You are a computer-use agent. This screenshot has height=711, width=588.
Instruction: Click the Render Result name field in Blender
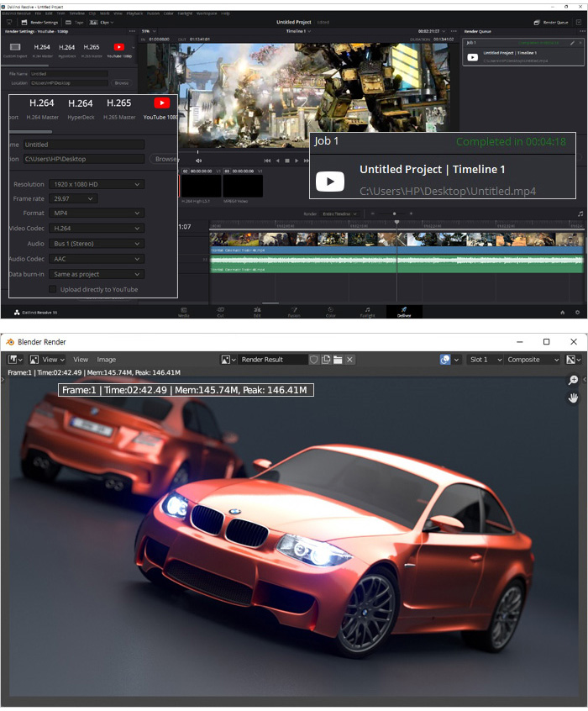coord(273,360)
